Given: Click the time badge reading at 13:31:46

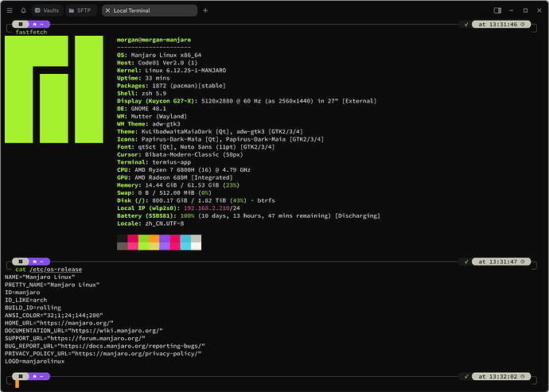Looking at the screenshot, I should pos(501,25).
